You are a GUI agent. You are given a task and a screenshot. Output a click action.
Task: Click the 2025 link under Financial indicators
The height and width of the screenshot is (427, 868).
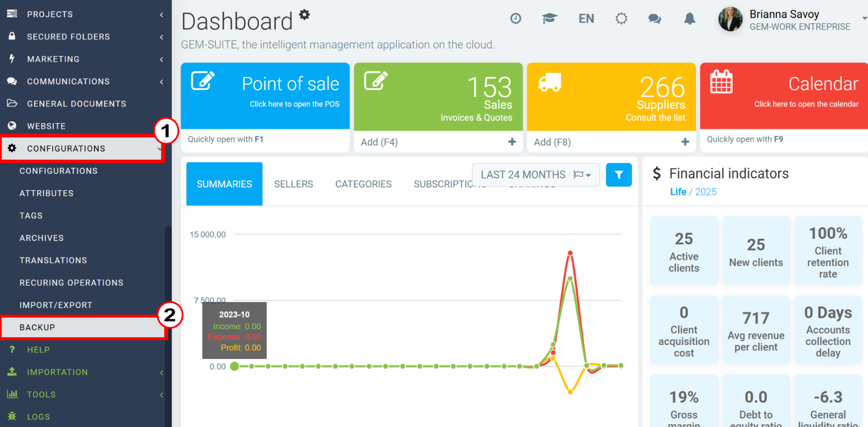click(x=706, y=192)
